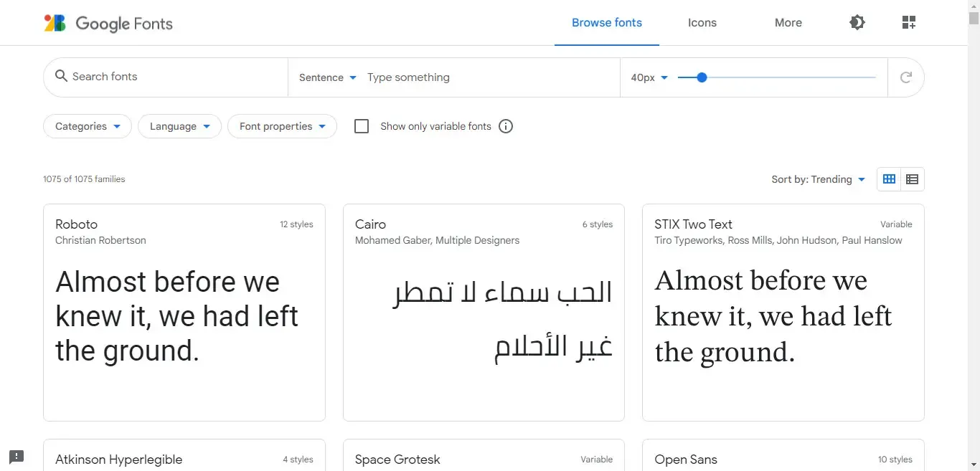Image resolution: width=980 pixels, height=471 pixels.
Task: Click the search magnifier icon
Action: click(62, 76)
